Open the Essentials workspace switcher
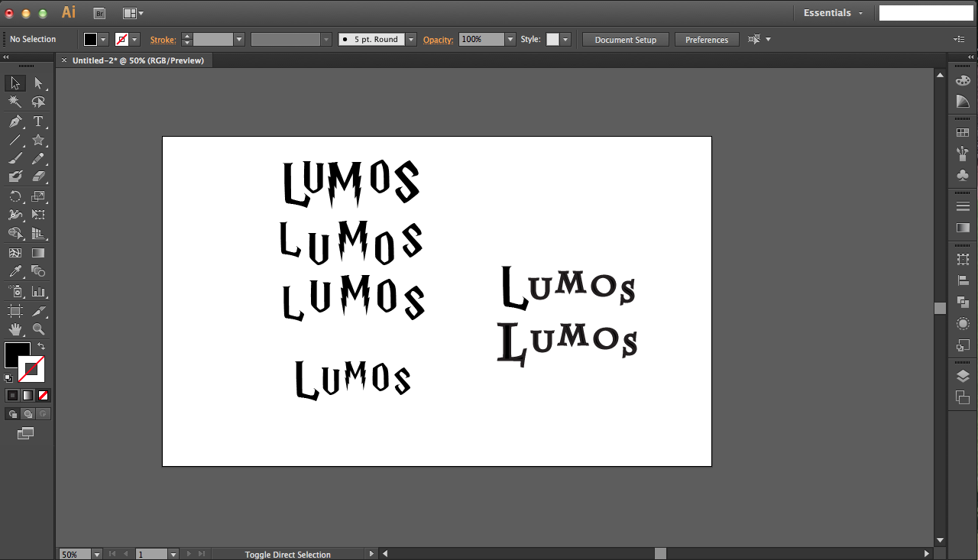This screenshot has height=560, width=978. point(833,13)
